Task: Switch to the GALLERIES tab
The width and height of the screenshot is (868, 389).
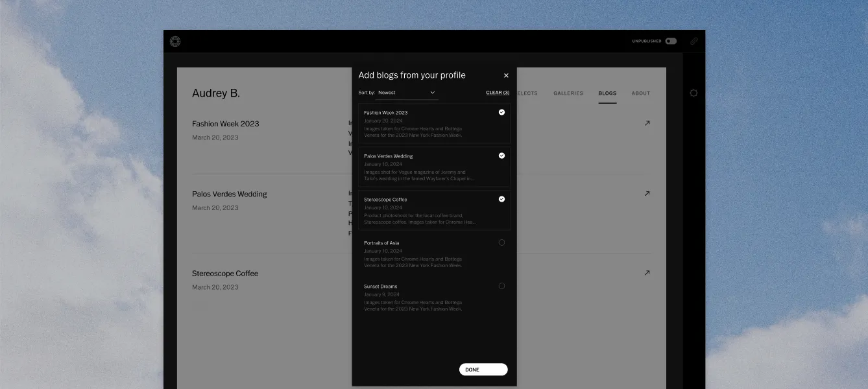Action: pyautogui.click(x=568, y=93)
